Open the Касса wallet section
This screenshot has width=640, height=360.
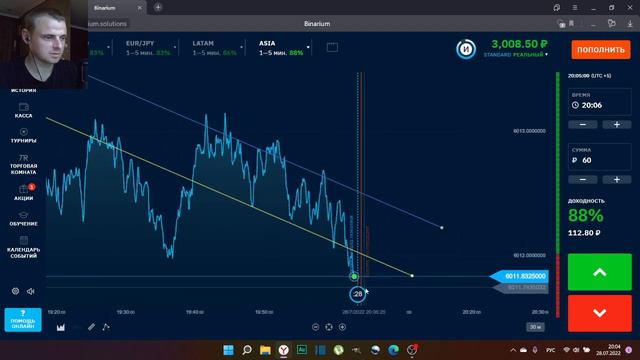pos(23,110)
